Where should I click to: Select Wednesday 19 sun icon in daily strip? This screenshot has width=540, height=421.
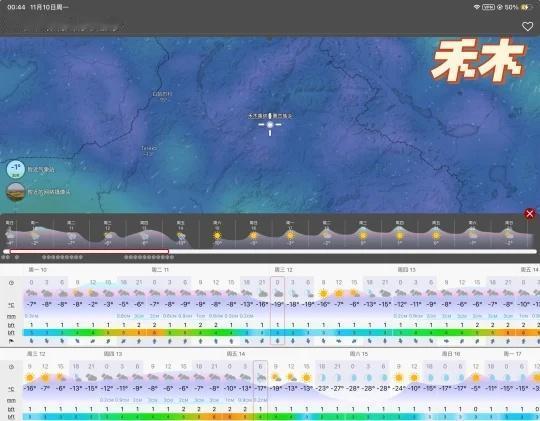coord(363,236)
